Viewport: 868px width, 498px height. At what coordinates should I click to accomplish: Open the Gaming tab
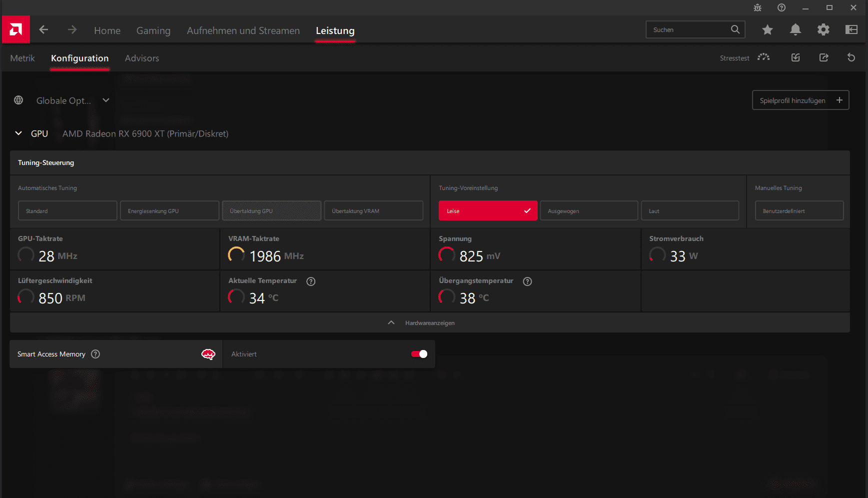pyautogui.click(x=153, y=30)
